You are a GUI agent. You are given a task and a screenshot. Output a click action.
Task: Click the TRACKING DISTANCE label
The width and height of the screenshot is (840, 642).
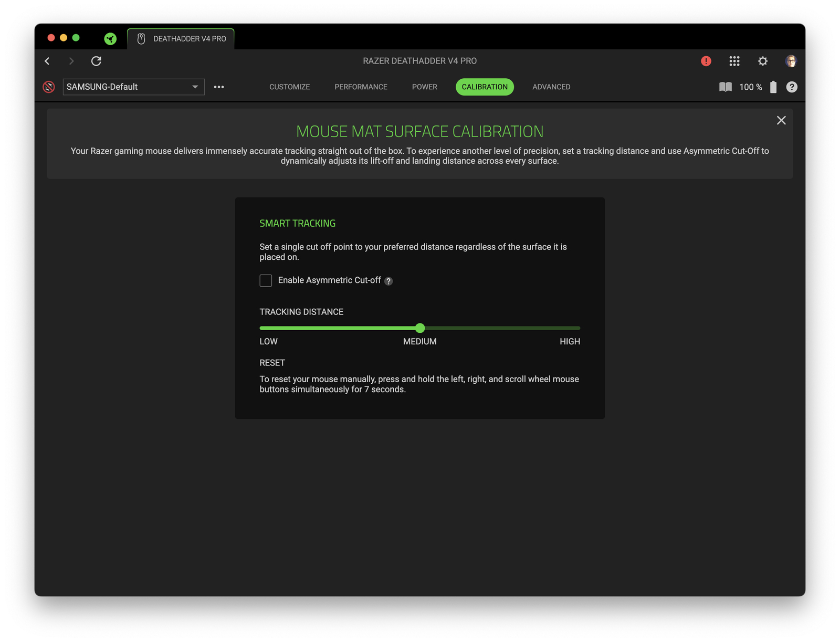301,312
